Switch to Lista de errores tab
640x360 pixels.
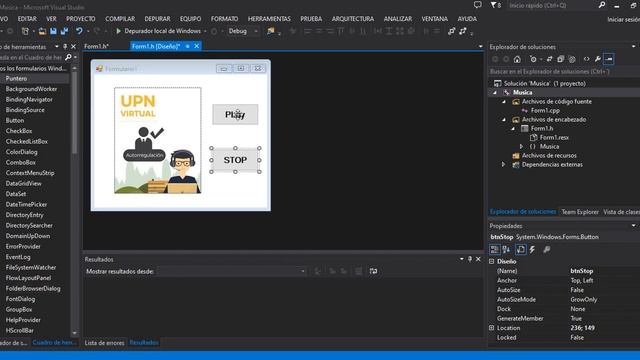click(x=104, y=343)
